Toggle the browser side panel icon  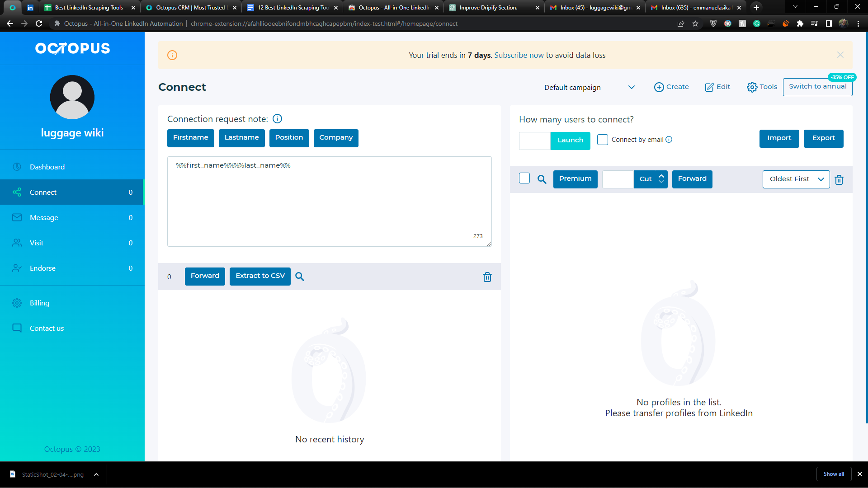[829, 23]
